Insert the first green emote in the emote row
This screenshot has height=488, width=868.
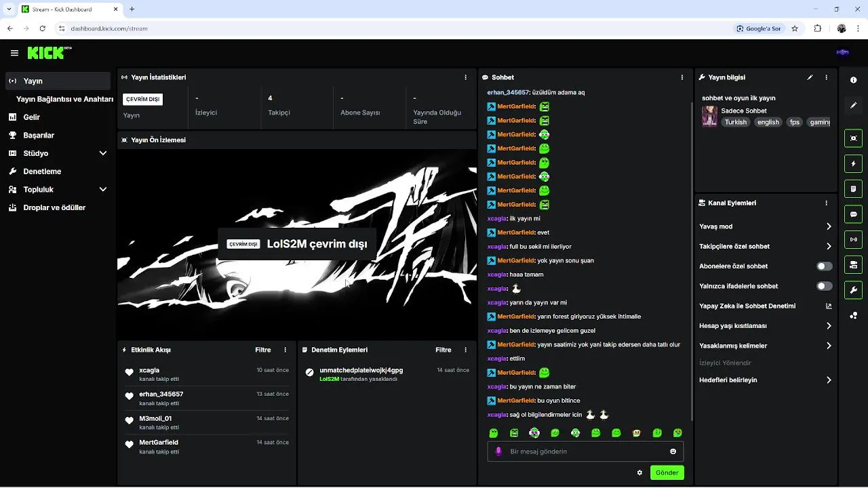coord(494,432)
